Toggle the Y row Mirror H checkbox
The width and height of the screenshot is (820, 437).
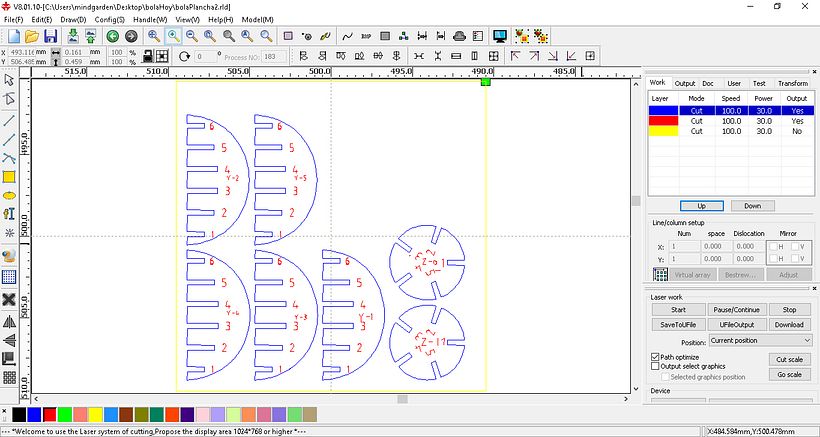click(773, 259)
